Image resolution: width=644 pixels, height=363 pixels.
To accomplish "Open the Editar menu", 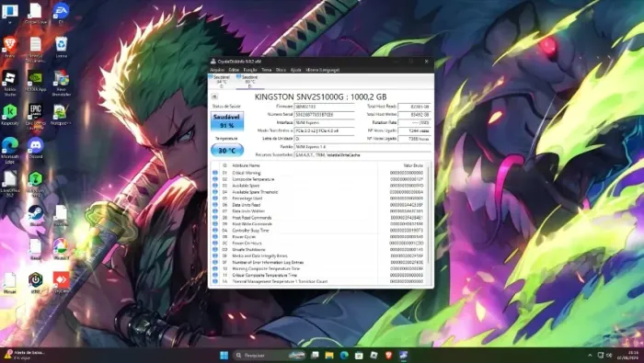I will click(234, 70).
